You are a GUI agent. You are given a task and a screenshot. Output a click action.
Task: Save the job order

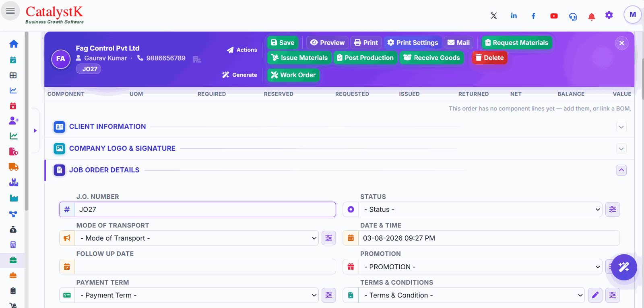pos(283,43)
